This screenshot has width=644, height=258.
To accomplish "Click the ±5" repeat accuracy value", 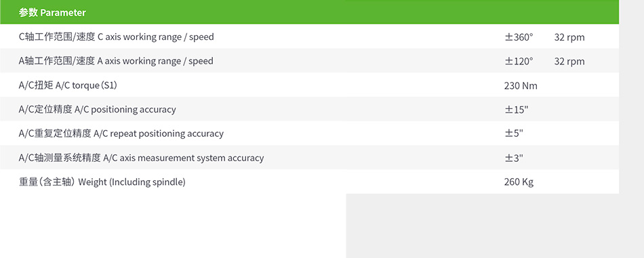I will coord(514,134).
